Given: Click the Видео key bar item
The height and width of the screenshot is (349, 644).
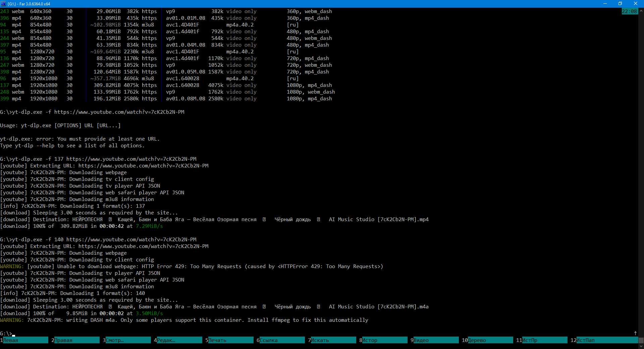Looking at the screenshot, I should point(436,340).
